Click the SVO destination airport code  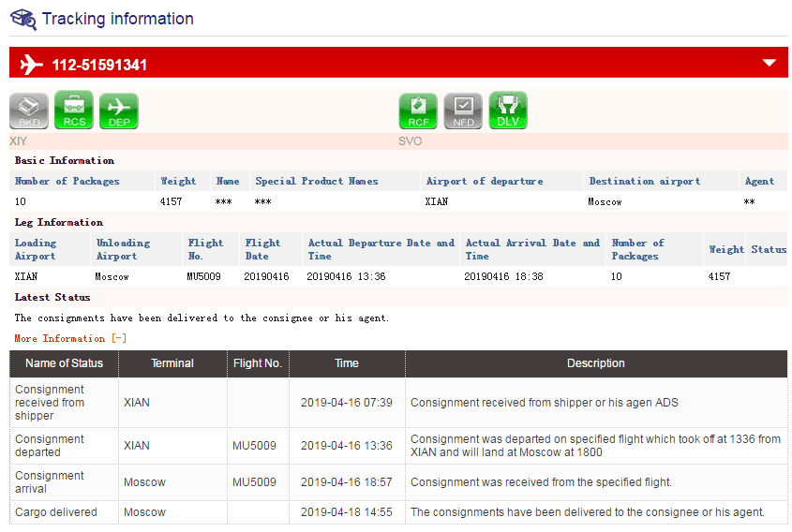point(411,141)
